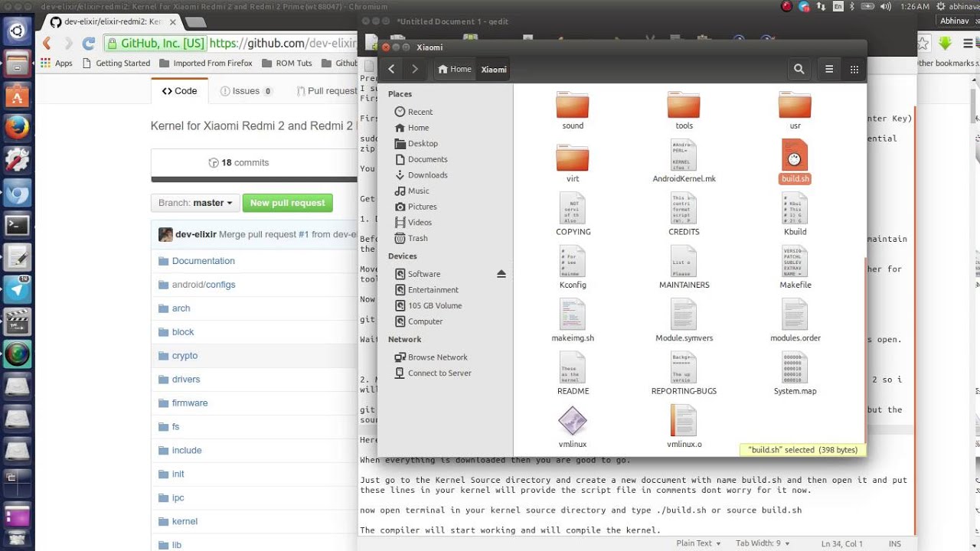Viewport: 980px width, 551px height.
Task: Open the Ubuntu Dash home
Action: coord(17,31)
